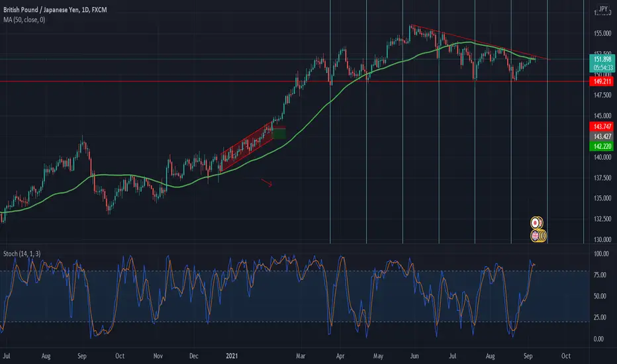Screen dimensions: 617x364
Task: Click the 2021 label on time axis
Action: pos(232,356)
